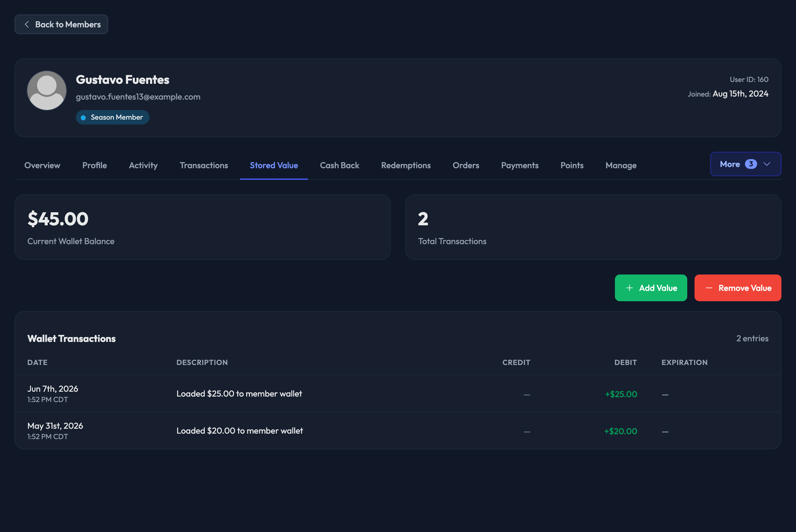
Task: Click 1:52 PM CDT under Jun 7th
Action: point(47,400)
